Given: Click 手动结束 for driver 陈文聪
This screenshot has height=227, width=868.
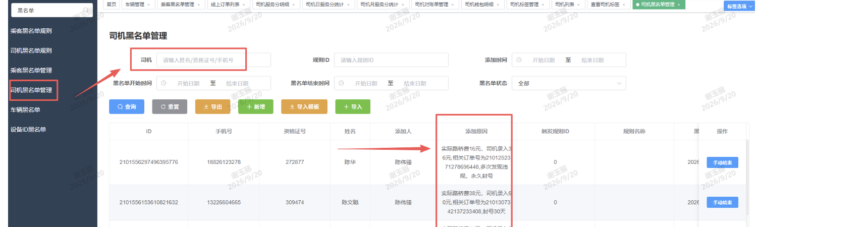Looking at the screenshot, I should click(722, 202).
